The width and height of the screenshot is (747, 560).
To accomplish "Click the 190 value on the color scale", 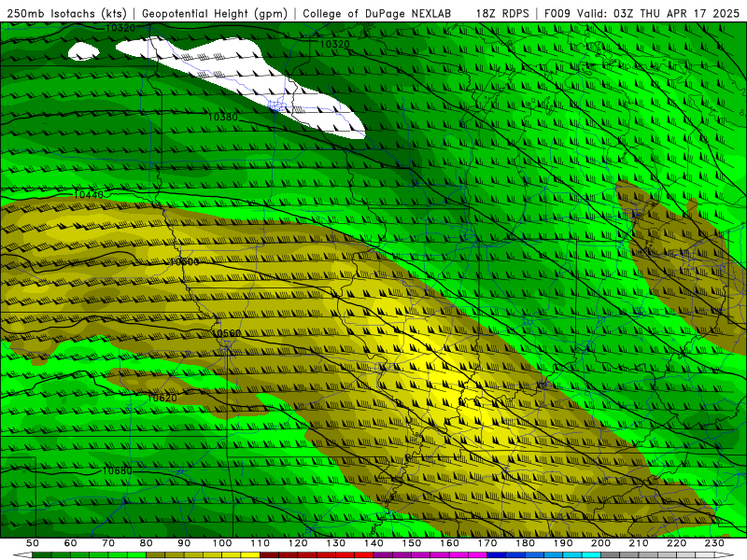I will (x=563, y=543).
